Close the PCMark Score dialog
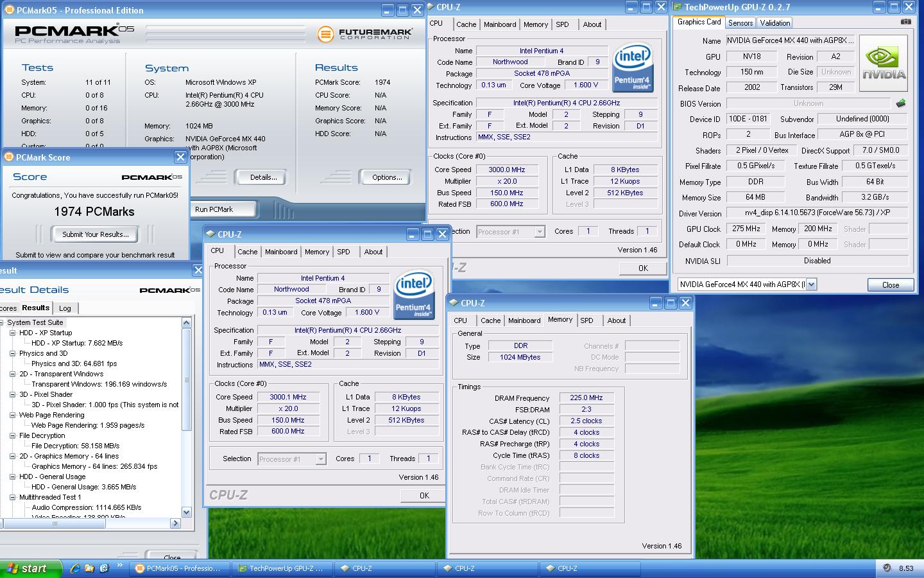Screen dimensions: 924x578 pos(180,157)
